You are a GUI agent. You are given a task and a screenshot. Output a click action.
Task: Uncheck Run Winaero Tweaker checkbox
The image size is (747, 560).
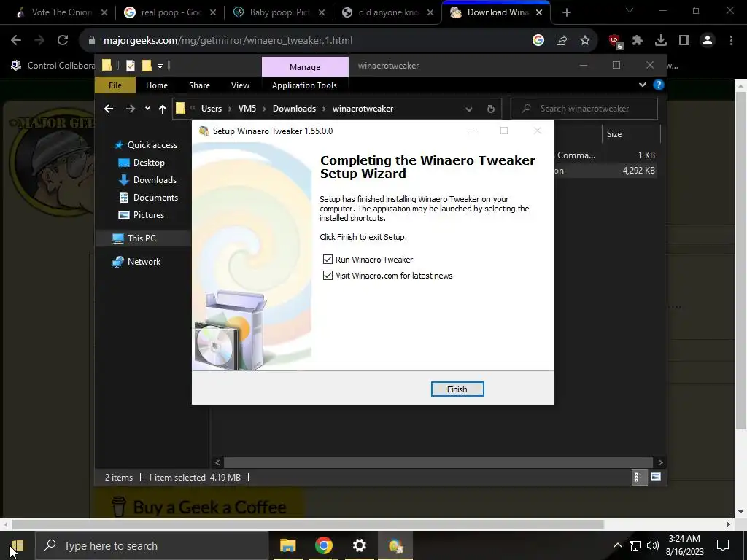(328, 259)
